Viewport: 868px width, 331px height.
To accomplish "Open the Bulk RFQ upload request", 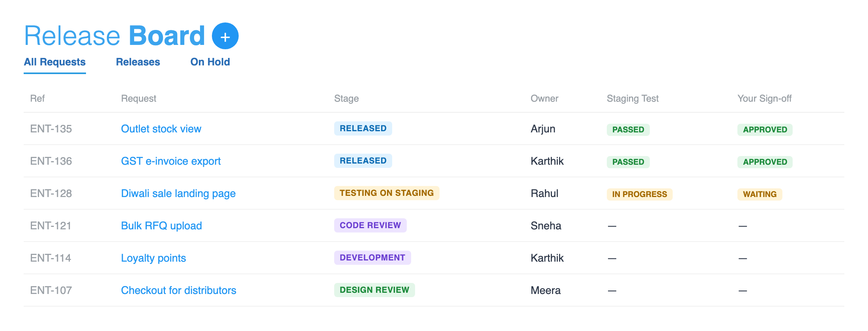I will point(161,226).
